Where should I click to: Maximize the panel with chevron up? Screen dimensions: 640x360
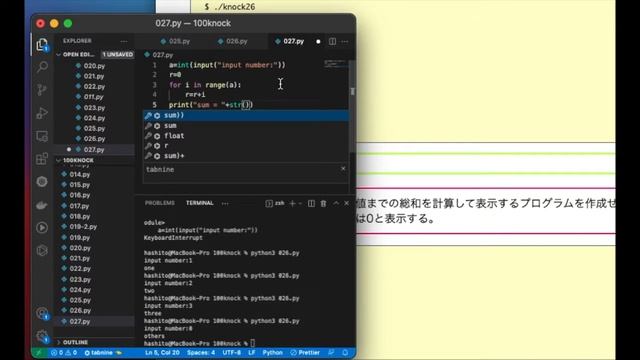point(336,203)
